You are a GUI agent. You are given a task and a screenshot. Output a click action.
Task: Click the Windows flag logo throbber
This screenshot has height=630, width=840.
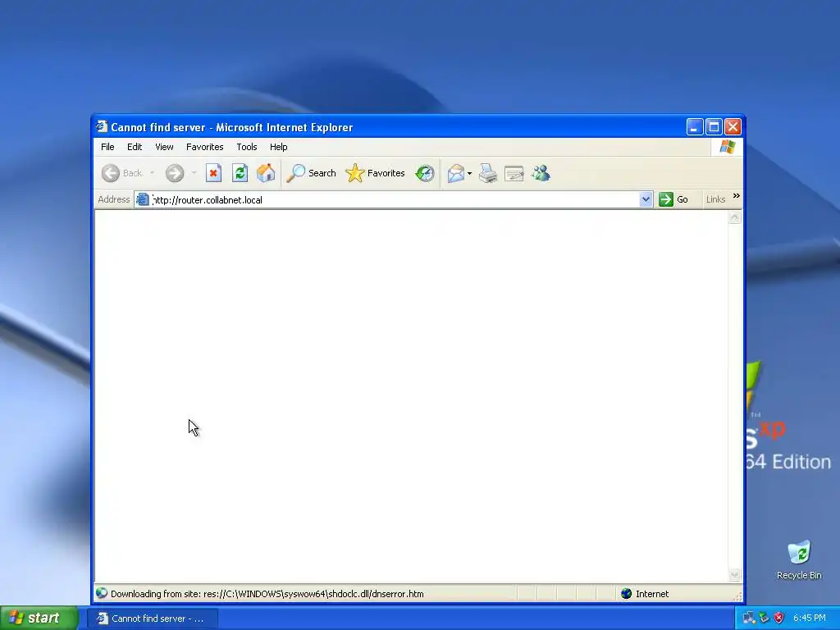pos(727,146)
